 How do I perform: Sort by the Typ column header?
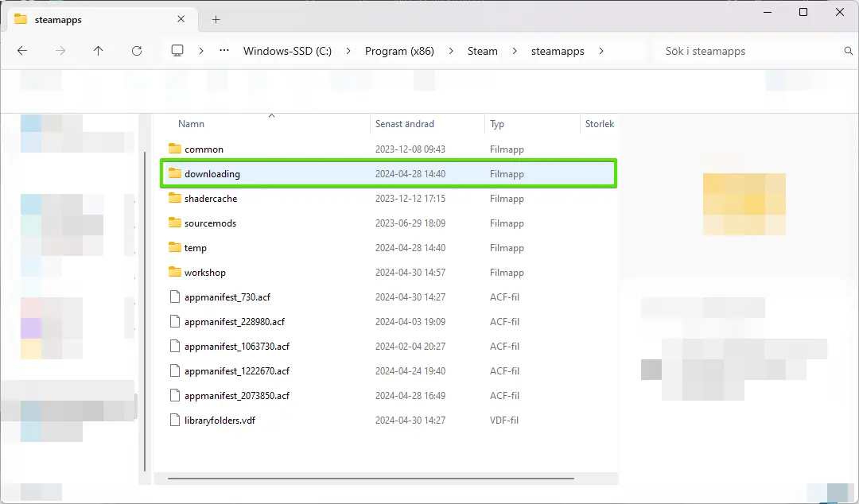(x=497, y=124)
